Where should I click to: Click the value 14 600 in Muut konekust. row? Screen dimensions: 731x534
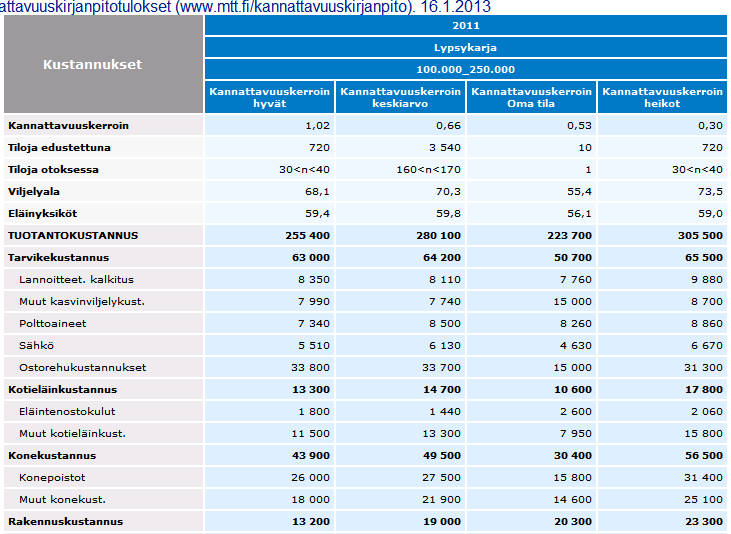(x=573, y=499)
